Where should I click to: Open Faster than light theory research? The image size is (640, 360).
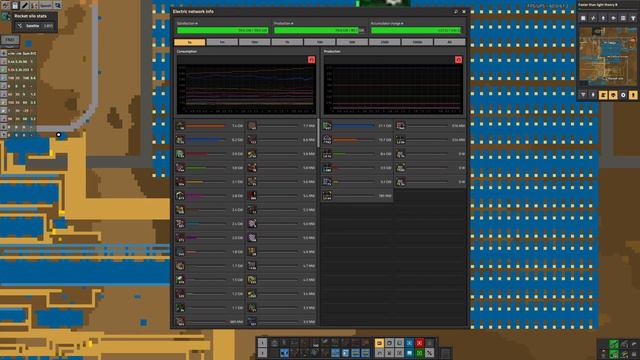click(x=607, y=4)
